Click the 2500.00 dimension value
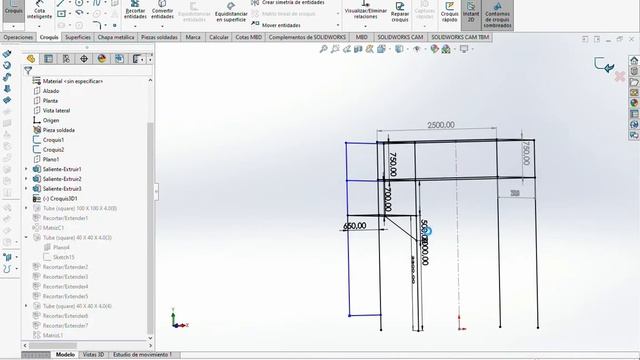Viewport: 640px width, 360px height. point(441,125)
